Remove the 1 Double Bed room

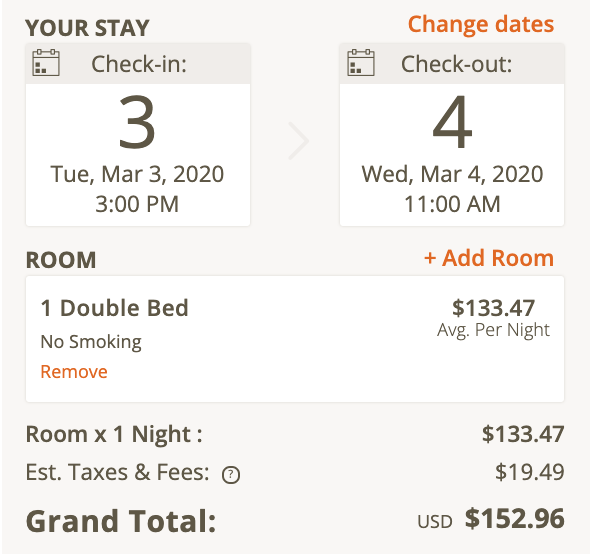[74, 372]
